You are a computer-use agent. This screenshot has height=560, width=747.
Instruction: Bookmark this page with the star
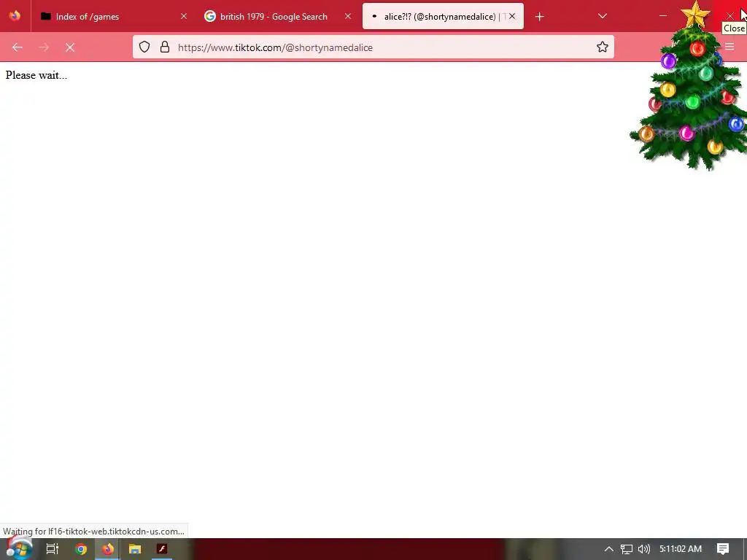coord(602,47)
